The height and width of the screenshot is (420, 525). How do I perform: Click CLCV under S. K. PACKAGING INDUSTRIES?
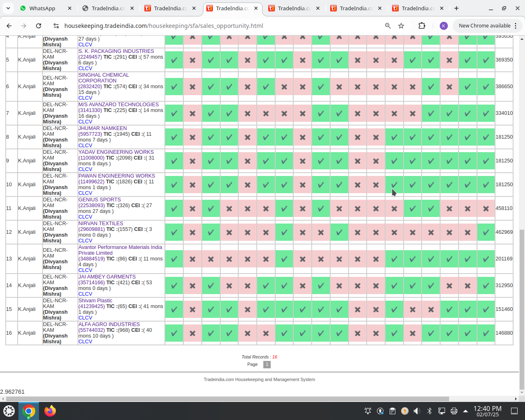[85, 68]
